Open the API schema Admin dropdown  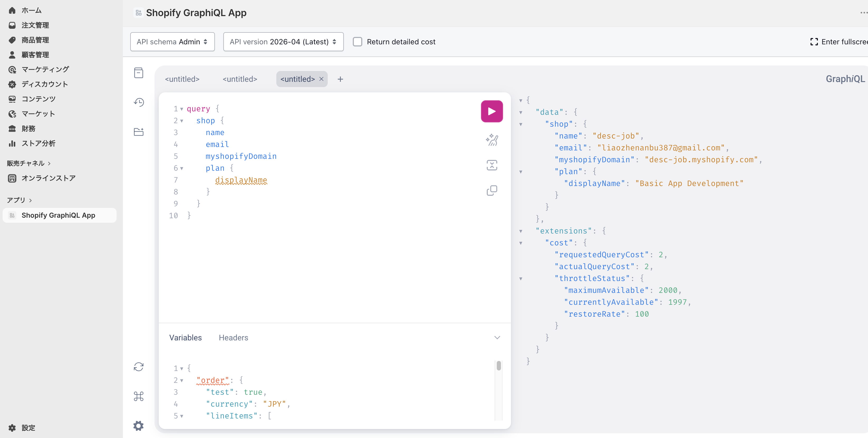[172, 42]
